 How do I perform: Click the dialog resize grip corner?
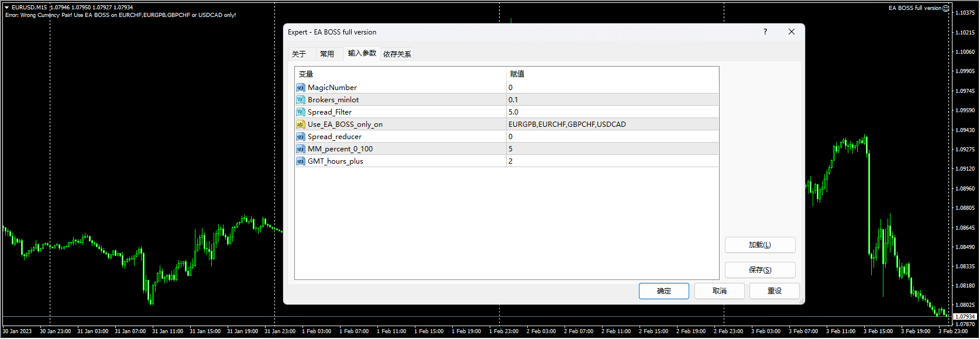click(x=802, y=301)
